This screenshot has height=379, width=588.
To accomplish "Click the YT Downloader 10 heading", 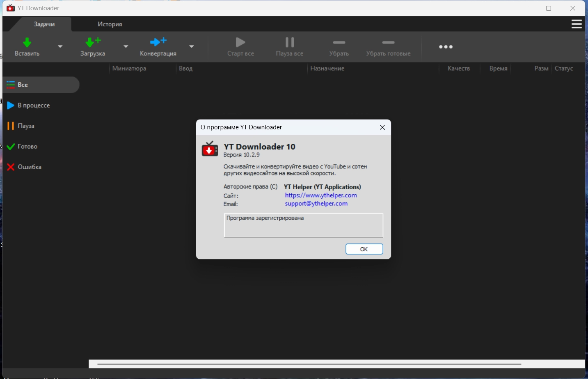I will tap(259, 147).
